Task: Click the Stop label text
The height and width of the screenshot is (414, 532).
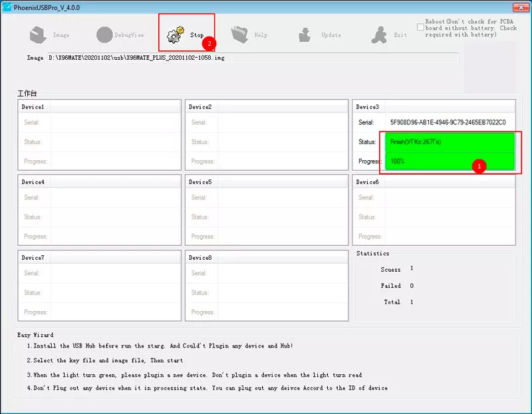Action: (197, 35)
